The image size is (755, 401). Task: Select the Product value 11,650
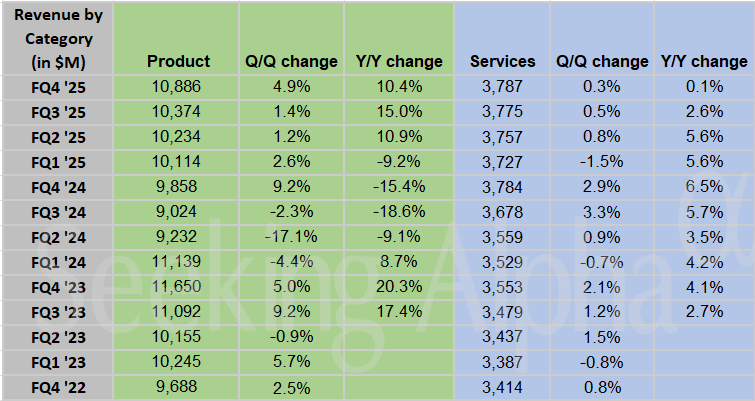(x=178, y=287)
